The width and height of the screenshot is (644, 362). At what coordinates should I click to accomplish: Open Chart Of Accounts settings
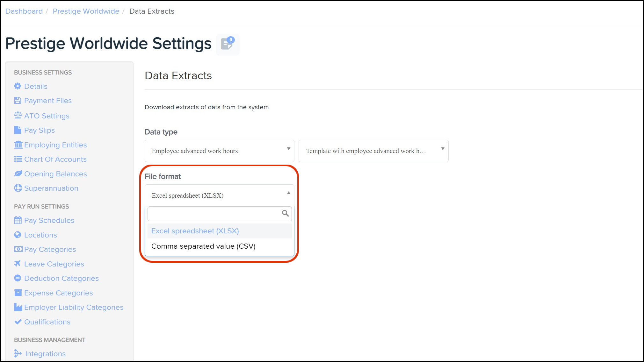click(x=55, y=159)
